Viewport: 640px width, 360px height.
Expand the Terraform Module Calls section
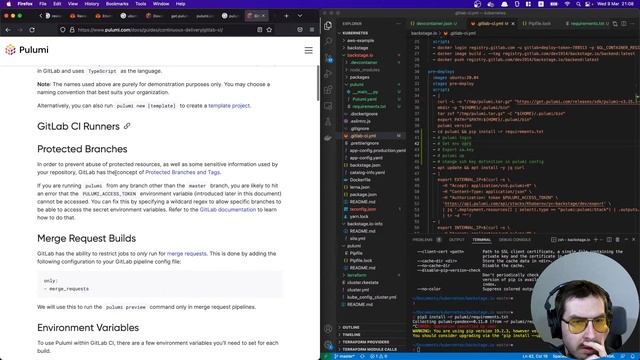369,349
